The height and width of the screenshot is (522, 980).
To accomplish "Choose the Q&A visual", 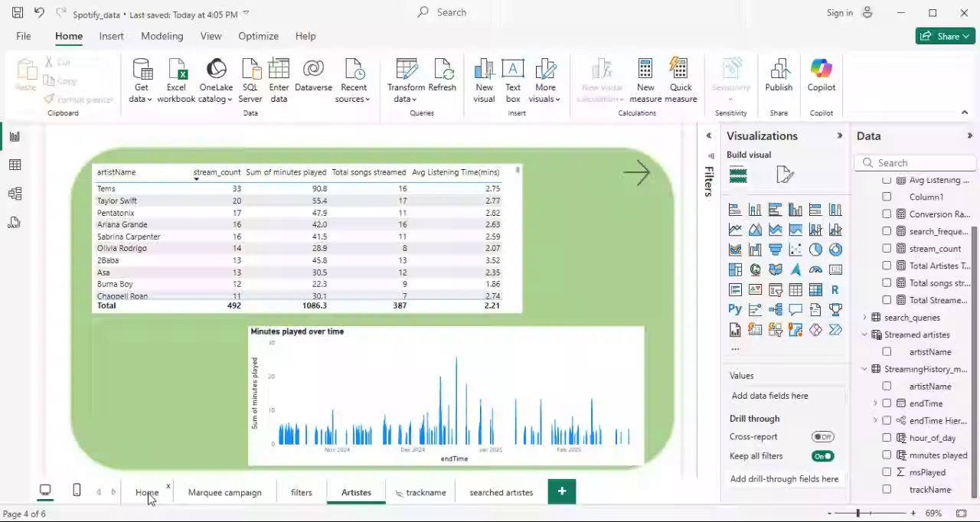I will (x=795, y=310).
